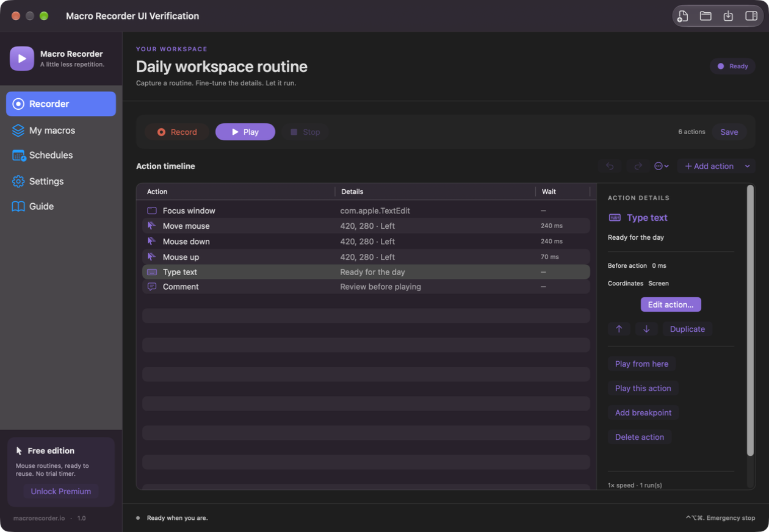Go to the Schedules section
This screenshot has height=532, width=769.
[61, 156]
